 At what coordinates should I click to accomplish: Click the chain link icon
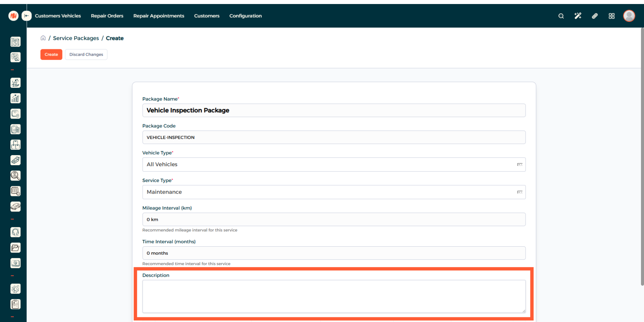595,16
